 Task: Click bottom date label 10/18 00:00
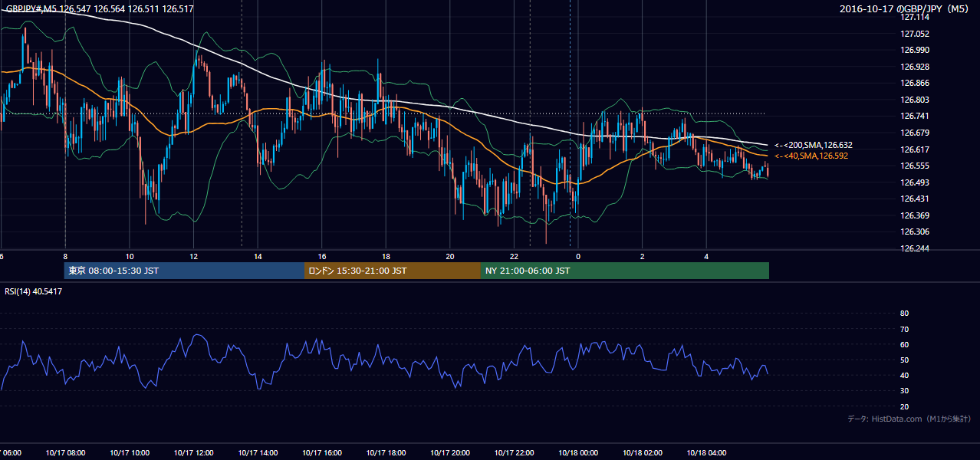tap(578, 452)
